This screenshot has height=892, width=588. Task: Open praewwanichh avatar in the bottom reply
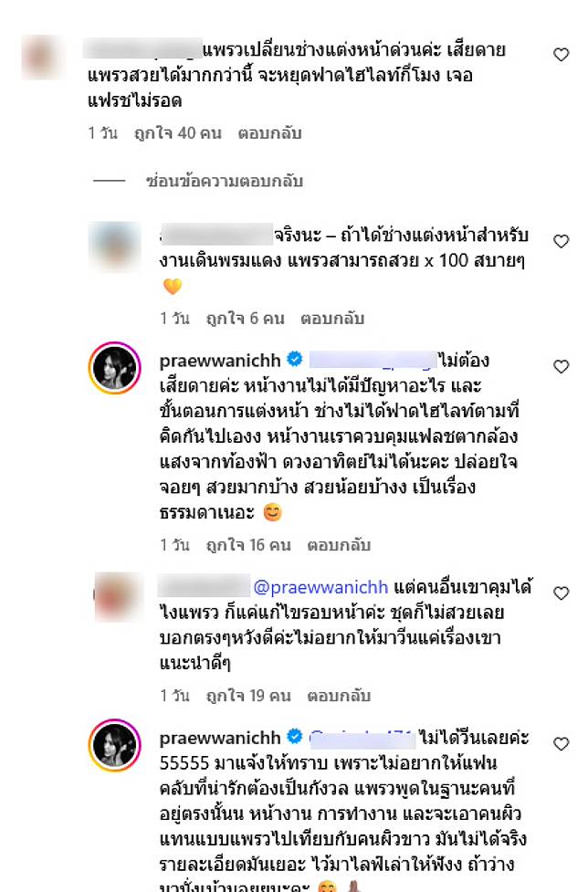(x=114, y=745)
